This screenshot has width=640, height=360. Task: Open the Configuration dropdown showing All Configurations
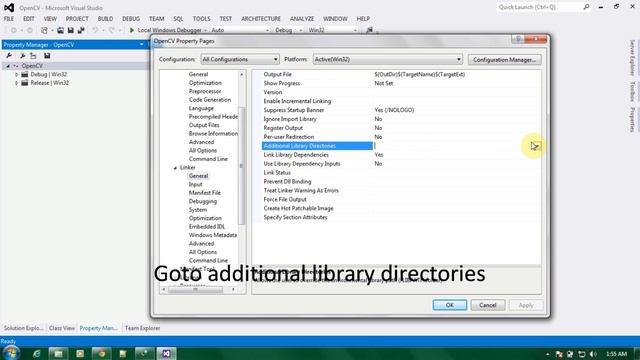click(240, 60)
